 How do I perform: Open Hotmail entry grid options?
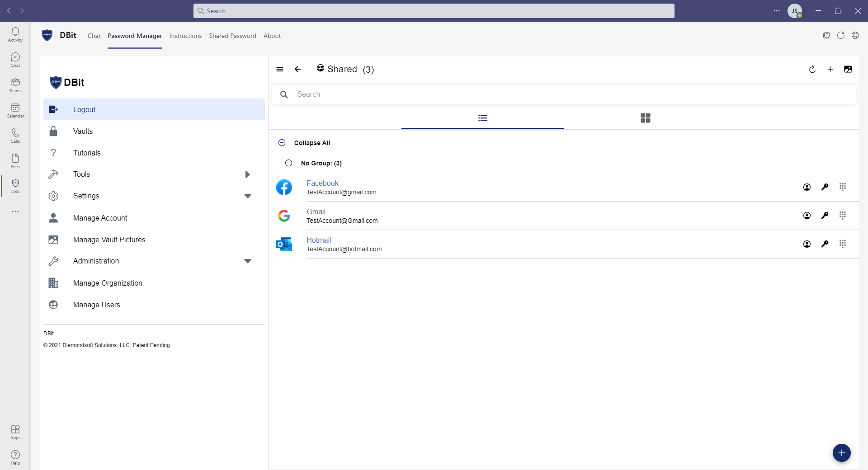843,244
